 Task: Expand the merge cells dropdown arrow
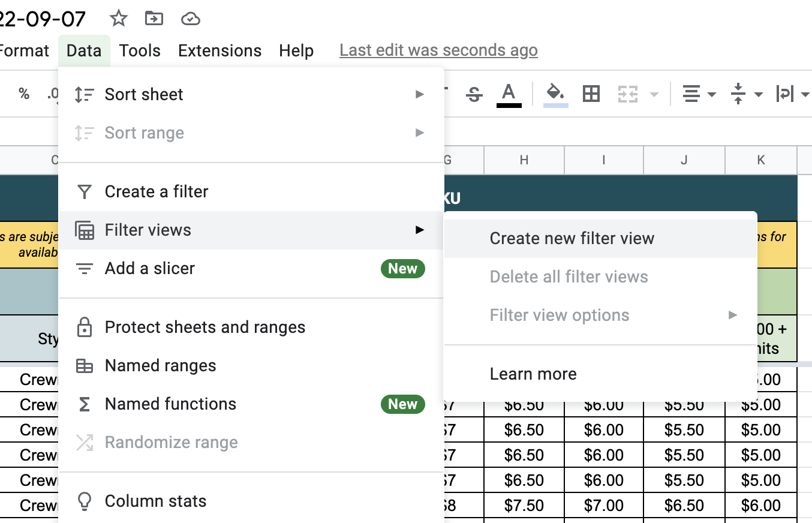(x=653, y=94)
